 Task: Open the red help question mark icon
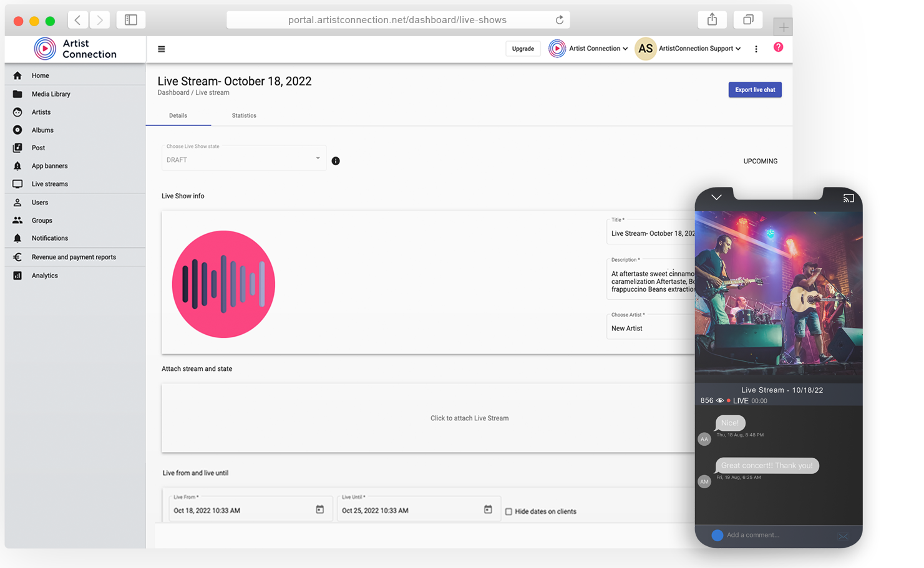[x=778, y=47]
